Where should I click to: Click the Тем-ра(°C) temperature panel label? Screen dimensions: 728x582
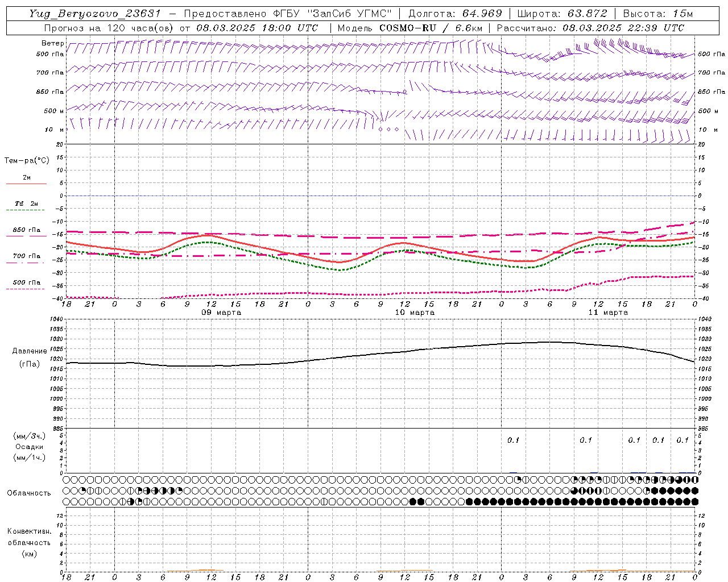[x=27, y=161]
